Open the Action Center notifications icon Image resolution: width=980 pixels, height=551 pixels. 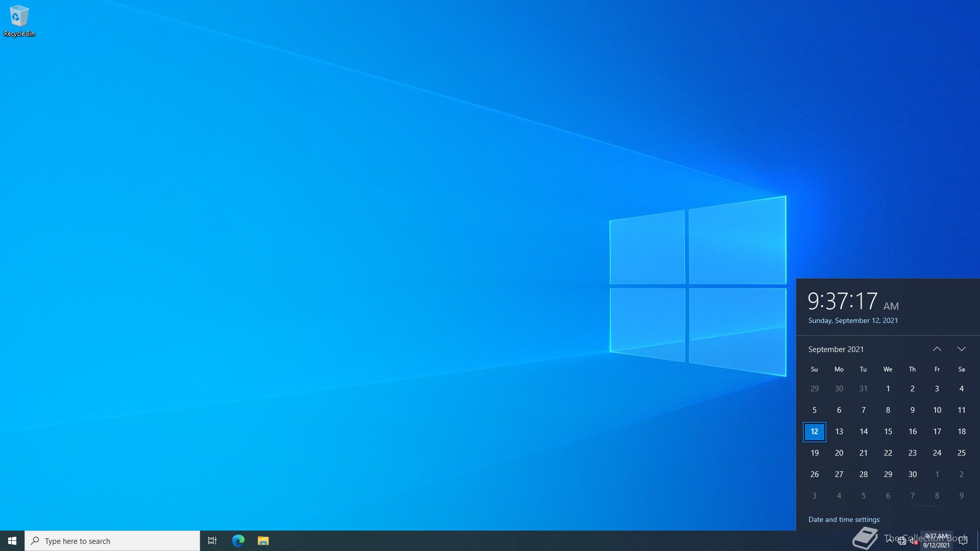point(963,541)
